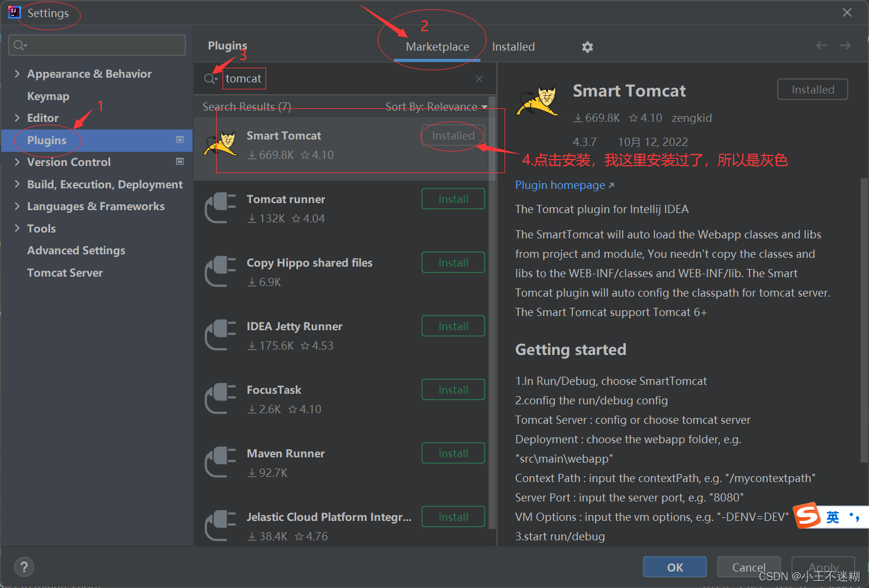Install Copy Hippo shared files plugin
The width and height of the screenshot is (869, 588).
(x=453, y=263)
